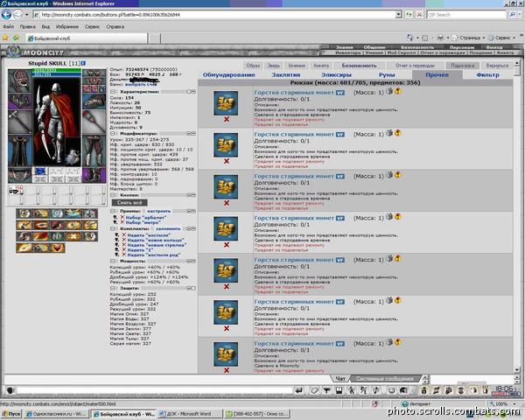525x420 pixels.
Task: Click the IE back navigation button
Action: click(x=6, y=15)
